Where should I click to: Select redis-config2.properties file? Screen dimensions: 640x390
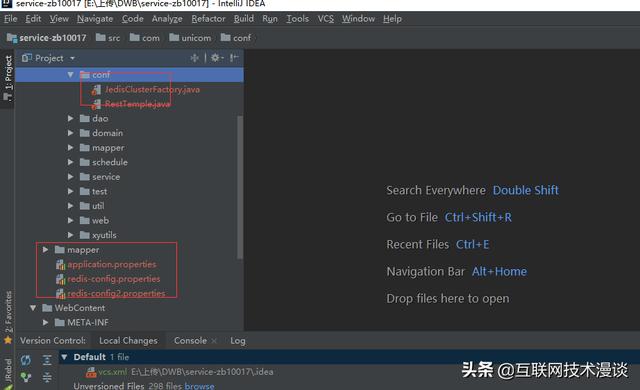116,293
